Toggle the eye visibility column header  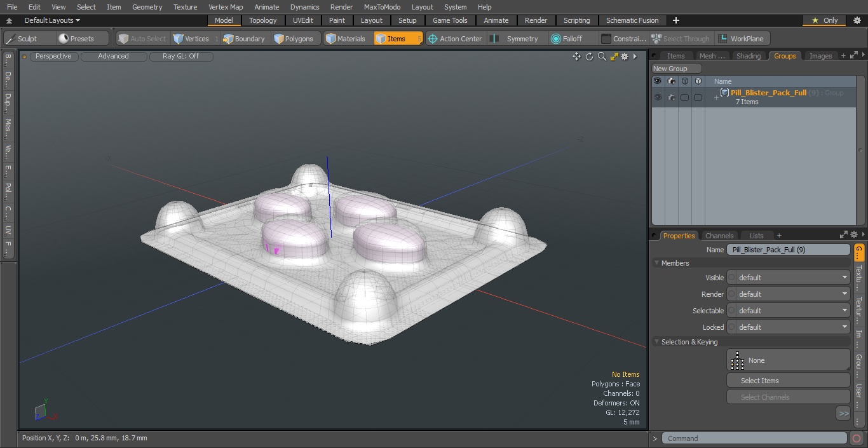[658, 81]
